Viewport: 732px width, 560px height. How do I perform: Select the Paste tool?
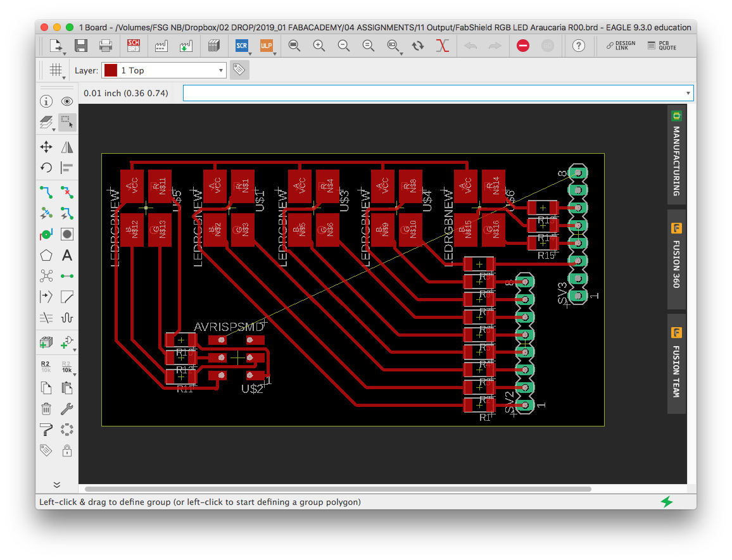coord(66,388)
